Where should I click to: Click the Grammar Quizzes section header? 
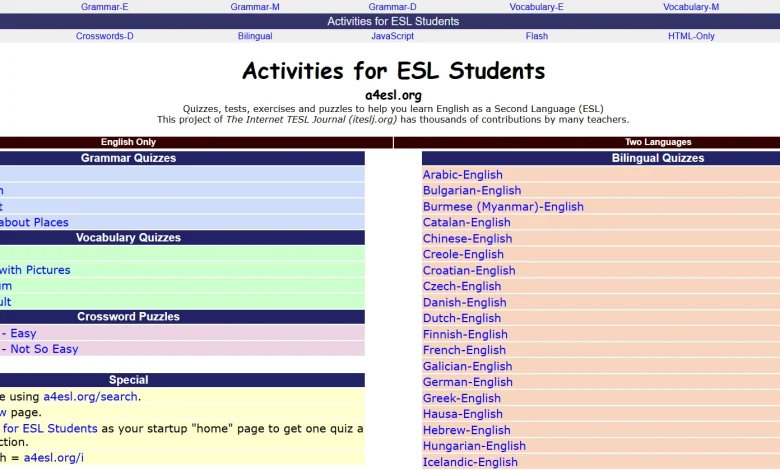click(128, 158)
